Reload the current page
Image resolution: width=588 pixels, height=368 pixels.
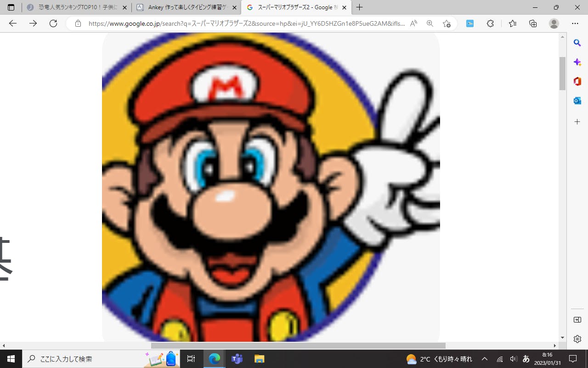coord(53,23)
